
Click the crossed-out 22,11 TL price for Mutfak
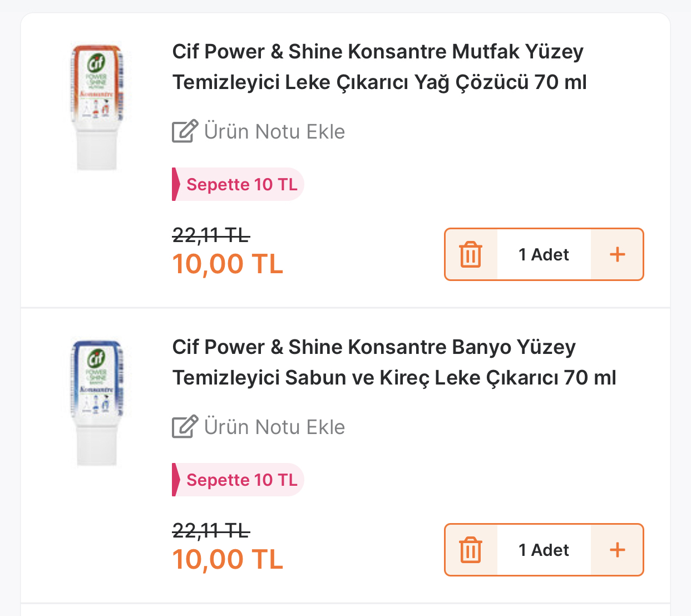[x=211, y=235]
